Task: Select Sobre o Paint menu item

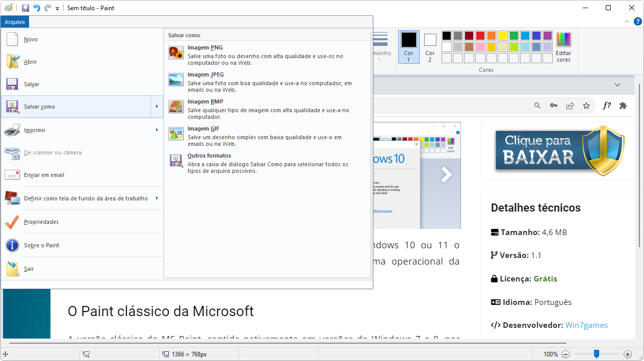Action: 82,245
